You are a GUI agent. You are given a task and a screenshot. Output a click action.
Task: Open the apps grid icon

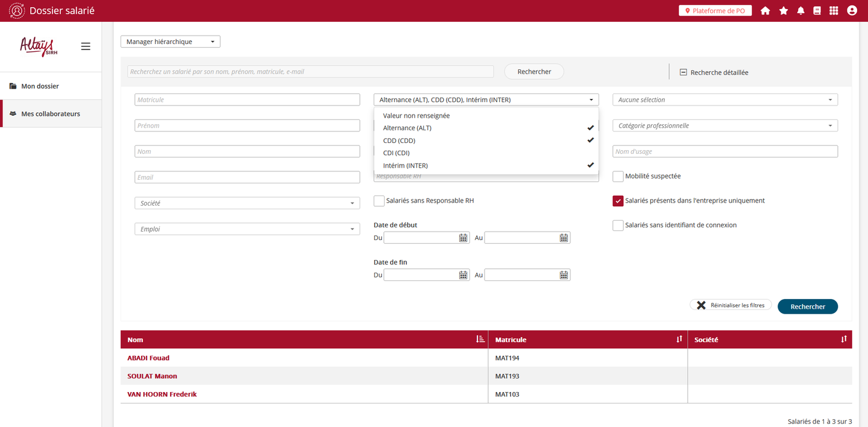click(834, 11)
